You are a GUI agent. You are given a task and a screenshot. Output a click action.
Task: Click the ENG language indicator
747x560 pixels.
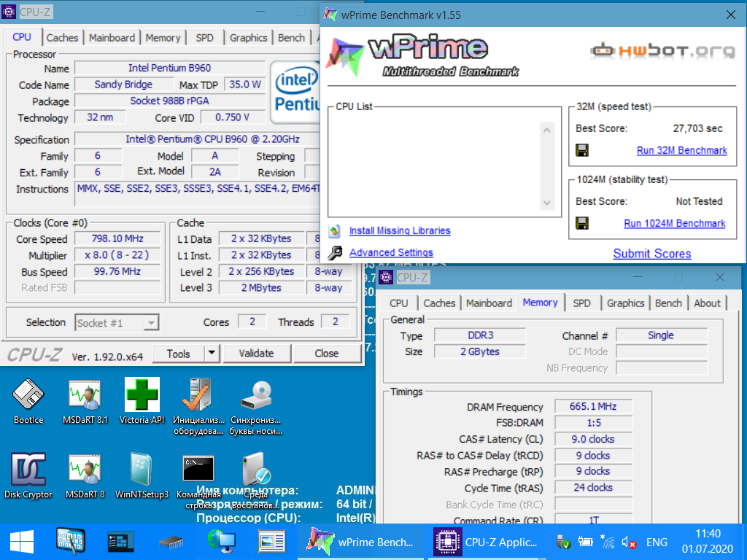point(657,542)
